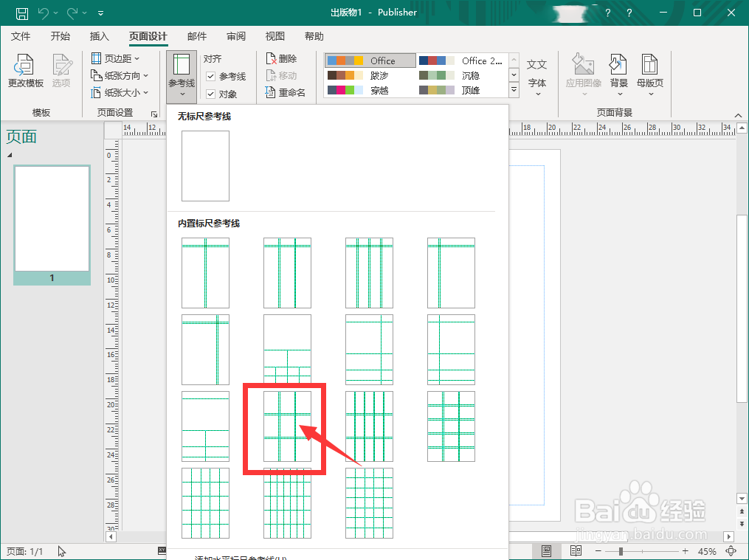Viewport: 749px width, 560px height.
Task: Choose last preset in third row
Action: (451, 426)
